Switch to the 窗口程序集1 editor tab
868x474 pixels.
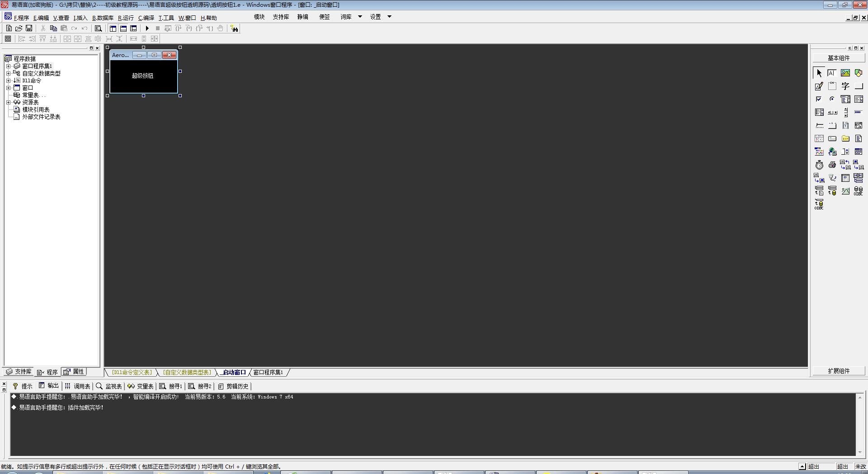[268, 372]
